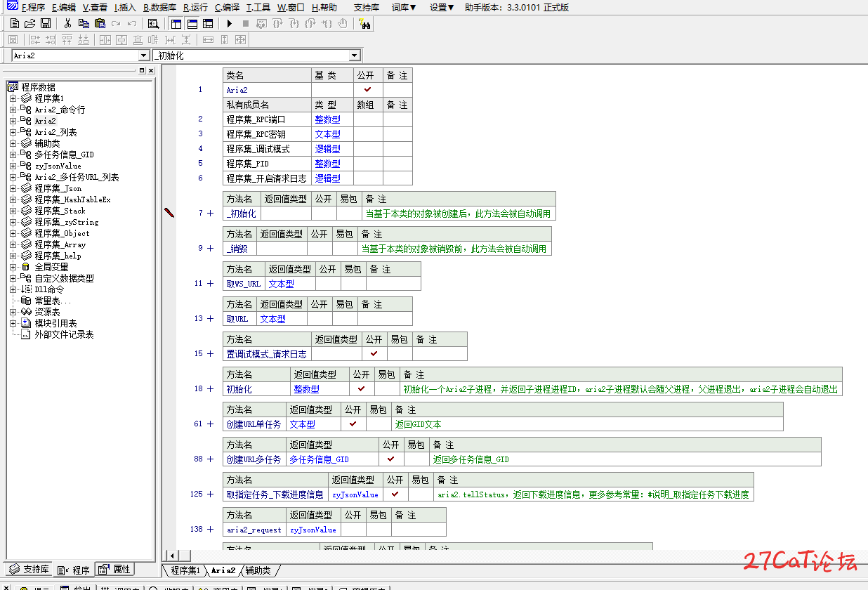Click the zyJsonValue return type of aria2_request
Viewport: 868px width, 590px height.
(313, 530)
